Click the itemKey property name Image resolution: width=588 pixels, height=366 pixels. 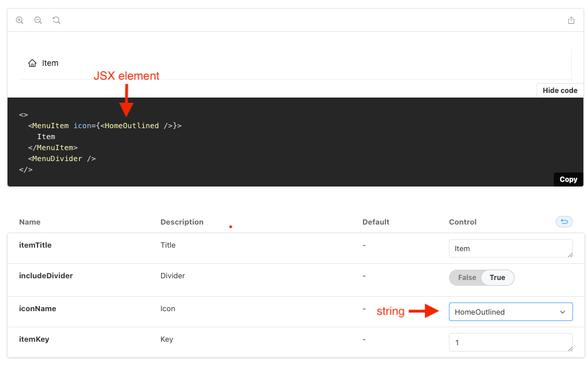[x=34, y=339]
